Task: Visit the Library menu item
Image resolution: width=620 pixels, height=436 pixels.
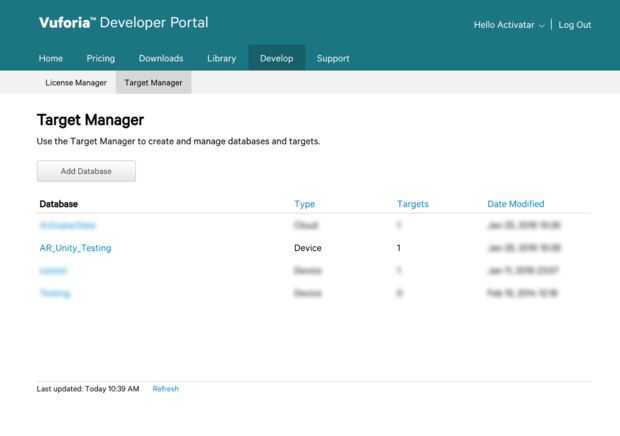Action: [x=221, y=59]
